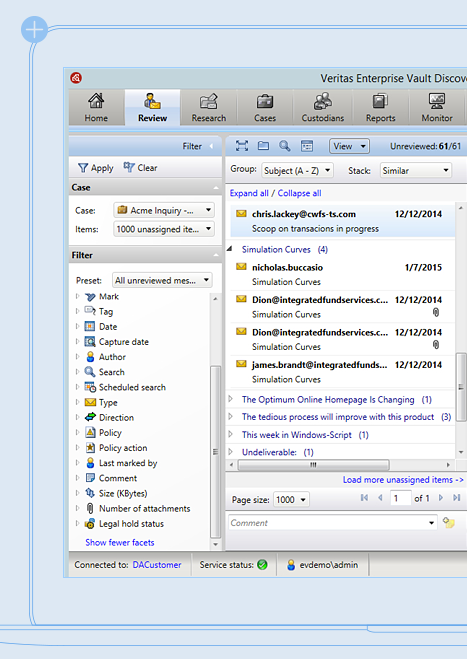Open the Items dropdown 1000 unassigned
467x659 pixels.
click(164, 229)
